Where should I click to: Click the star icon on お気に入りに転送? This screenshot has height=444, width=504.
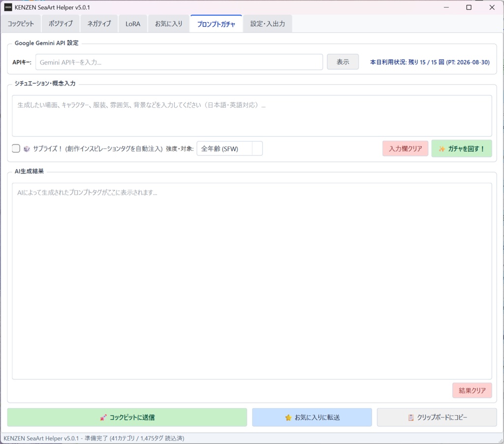(288, 417)
